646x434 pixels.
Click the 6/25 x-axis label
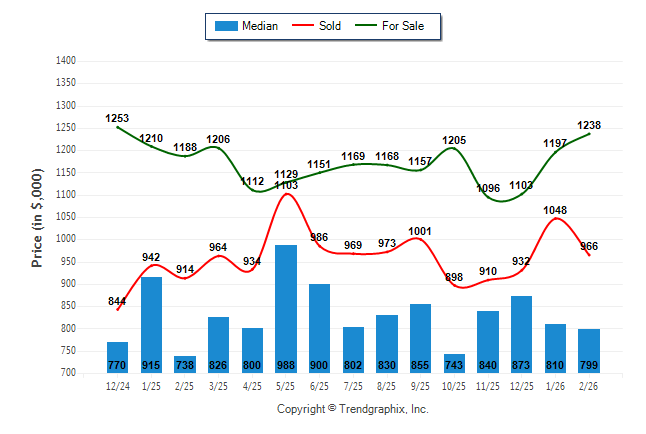coord(320,383)
